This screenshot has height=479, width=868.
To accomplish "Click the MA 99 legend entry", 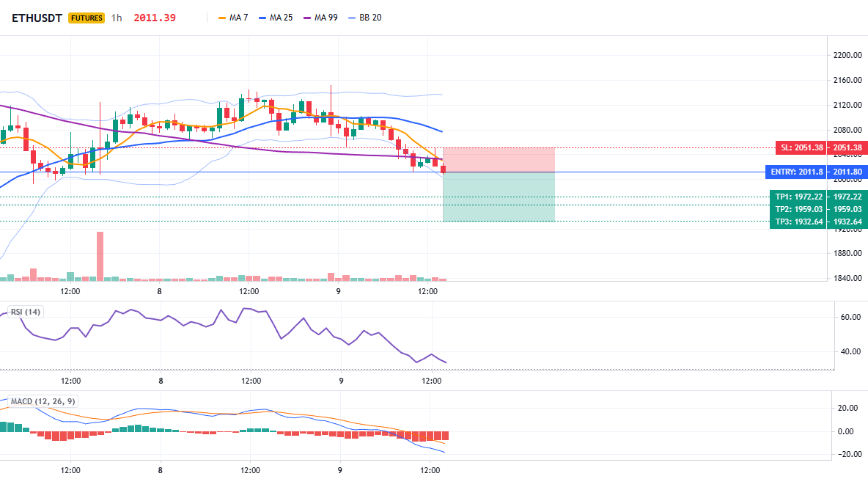I will click(320, 18).
